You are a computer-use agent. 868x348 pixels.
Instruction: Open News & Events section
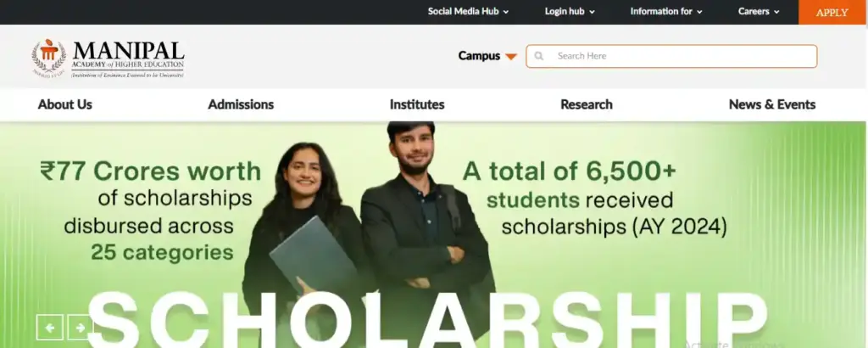[772, 104]
